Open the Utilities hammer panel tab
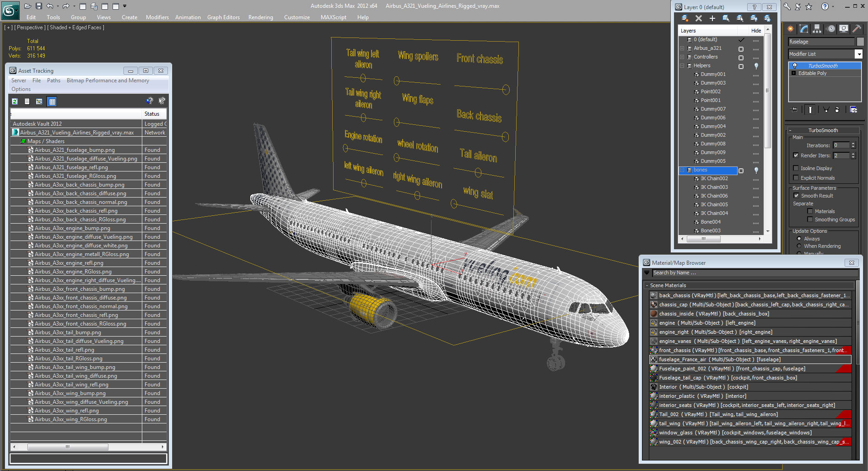Image resolution: width=868 pixels, height=471 pixels. pos(857,29)
